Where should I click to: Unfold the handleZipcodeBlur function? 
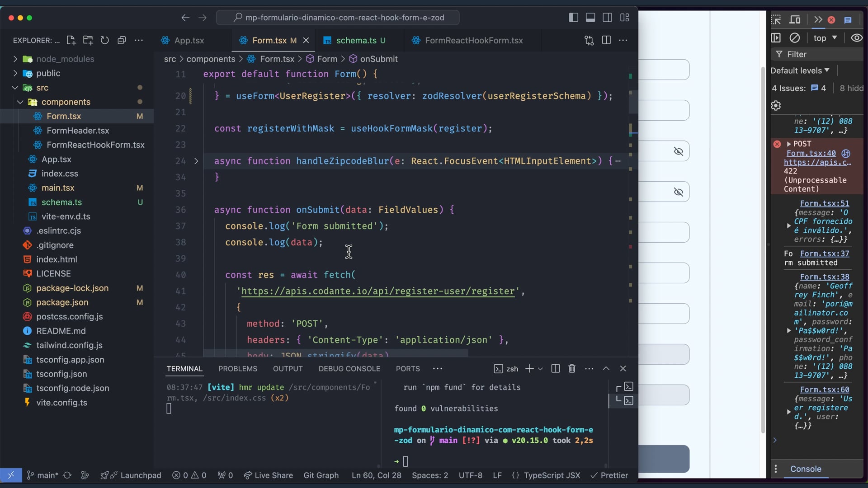point(196,161)
